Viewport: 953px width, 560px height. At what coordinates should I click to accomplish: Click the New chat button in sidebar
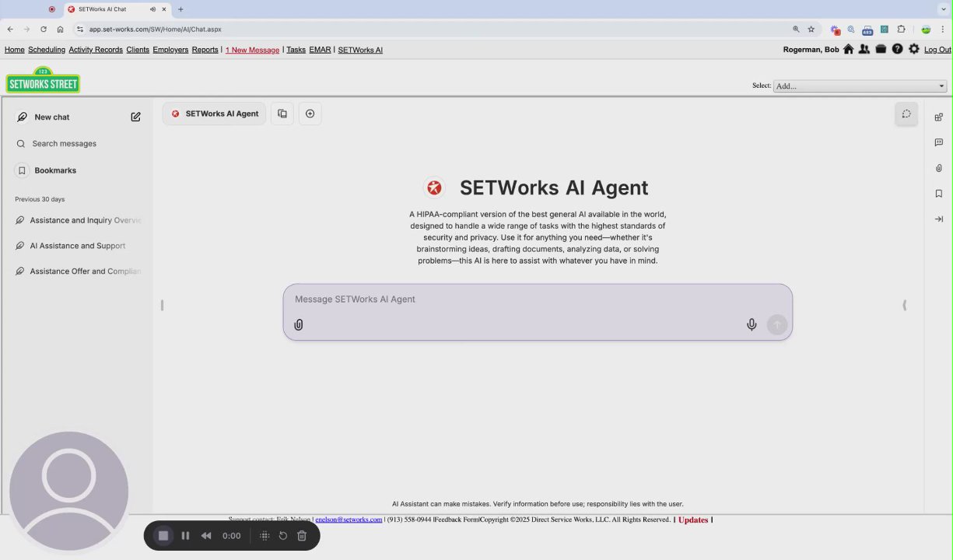pyautogui.click(x=52, y=117)
